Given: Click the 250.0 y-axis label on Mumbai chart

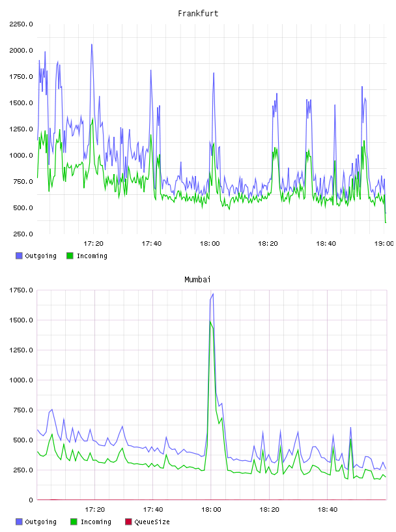Looking at the screenshot, I should [x=23, y=470].
